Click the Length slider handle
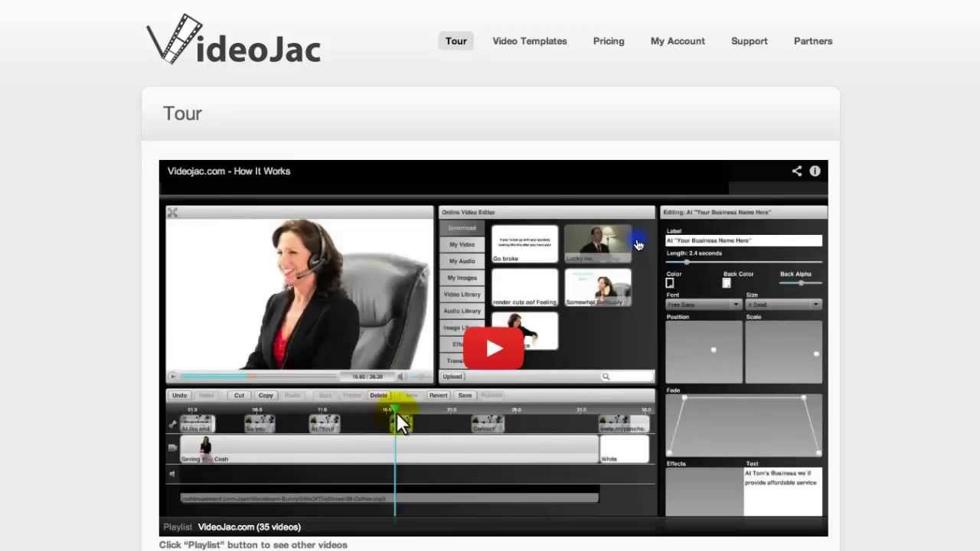The height and width of the screenshot is (551, 980). (686, 262)
